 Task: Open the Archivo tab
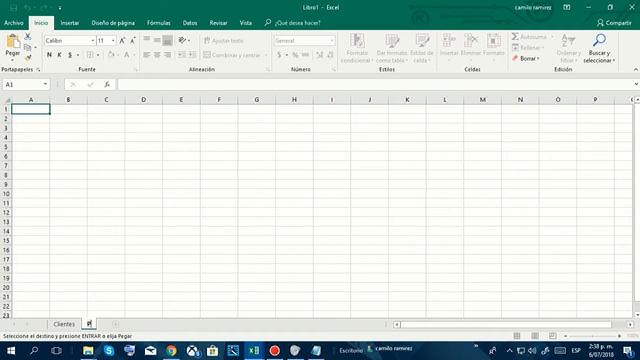(x=13, y=23)
